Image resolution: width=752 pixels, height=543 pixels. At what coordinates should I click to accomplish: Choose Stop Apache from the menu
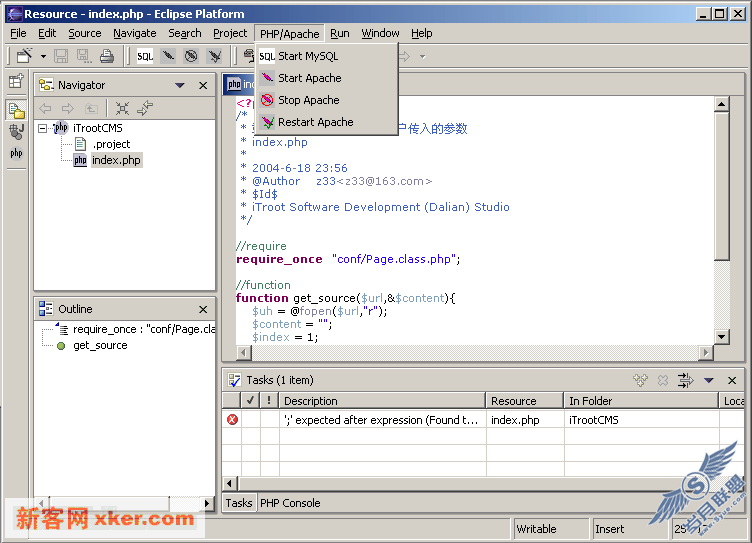pyautogui.click(x=327, y=100)
